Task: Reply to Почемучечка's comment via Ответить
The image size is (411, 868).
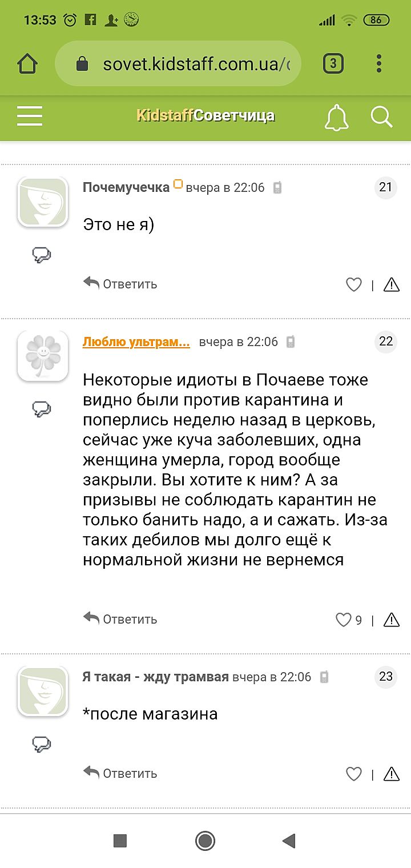Action: [x=120, y=284]
